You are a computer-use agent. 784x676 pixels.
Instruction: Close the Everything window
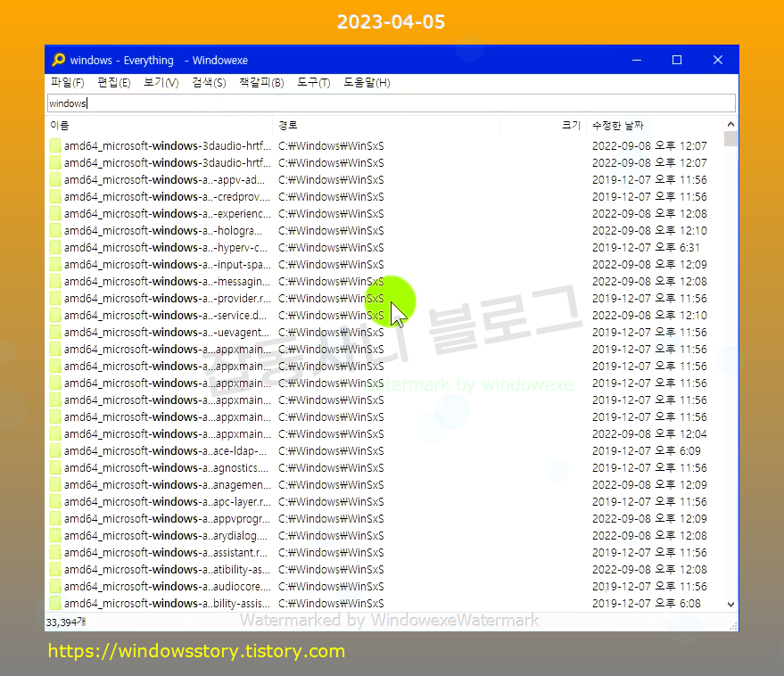(x=718, y=60)
